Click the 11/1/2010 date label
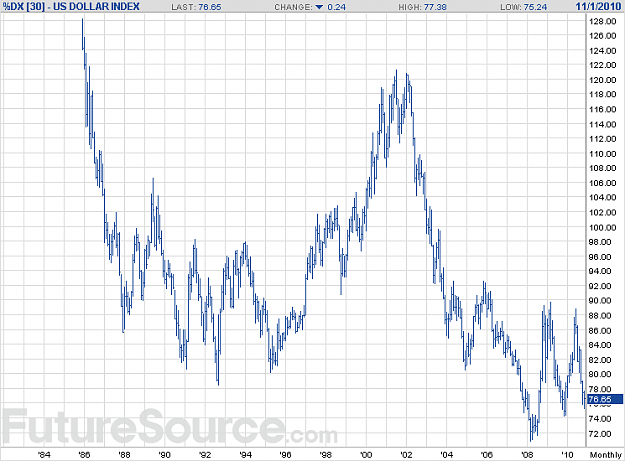The width and height of the screenshot is (625, 461). point(598,6)
